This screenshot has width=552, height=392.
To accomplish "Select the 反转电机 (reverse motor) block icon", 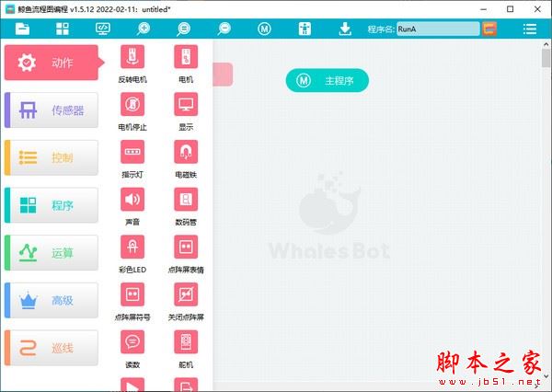I will (132, 58).
